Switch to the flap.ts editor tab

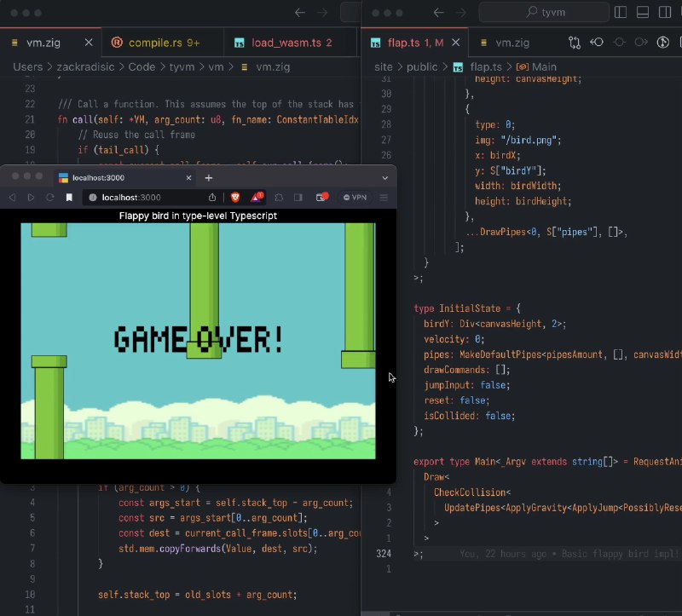pyautogui.click(x=414, y=43)
